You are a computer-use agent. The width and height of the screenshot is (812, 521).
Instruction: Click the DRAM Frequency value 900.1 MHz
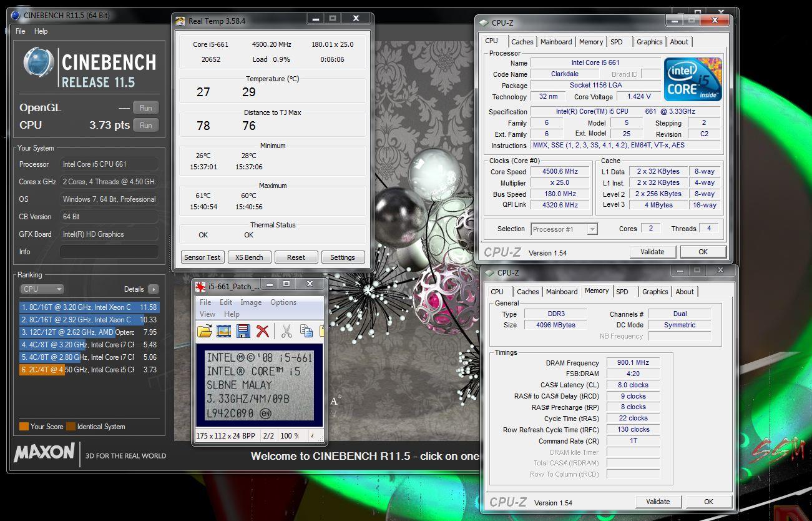(x=632, y=362)
